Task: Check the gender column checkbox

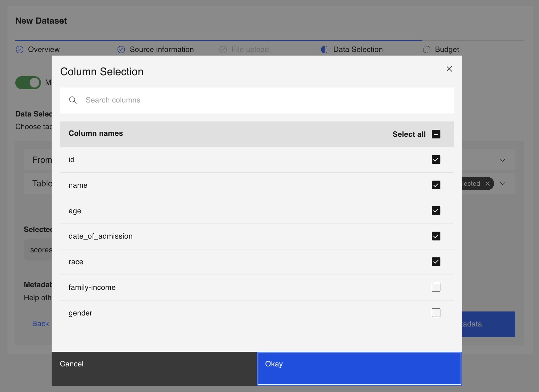Action: pos(436,313)
